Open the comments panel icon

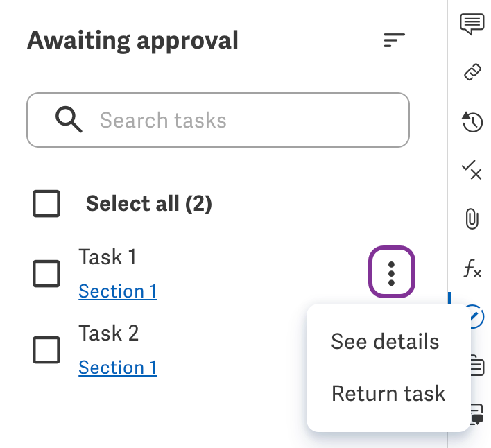(472, 24)
